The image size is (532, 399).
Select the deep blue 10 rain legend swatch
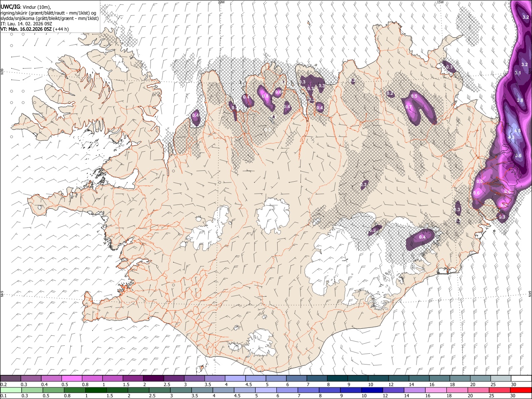tap(372, 390)
